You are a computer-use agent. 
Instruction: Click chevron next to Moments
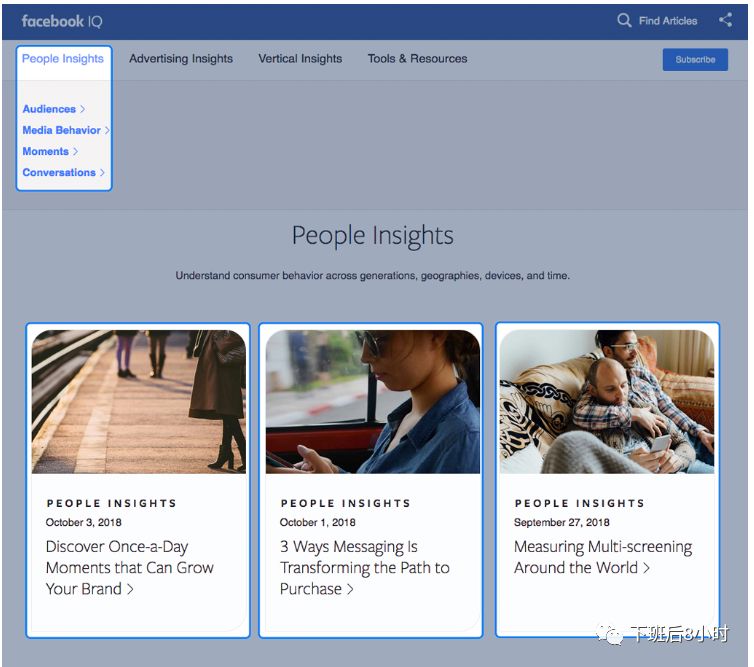(x=75, y=151)
